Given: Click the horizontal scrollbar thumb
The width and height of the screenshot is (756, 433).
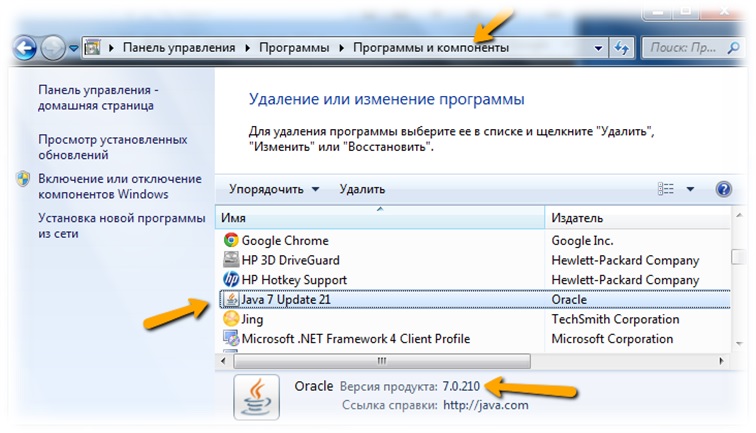Looking at the screenshot, I should (x=382, y=361).
